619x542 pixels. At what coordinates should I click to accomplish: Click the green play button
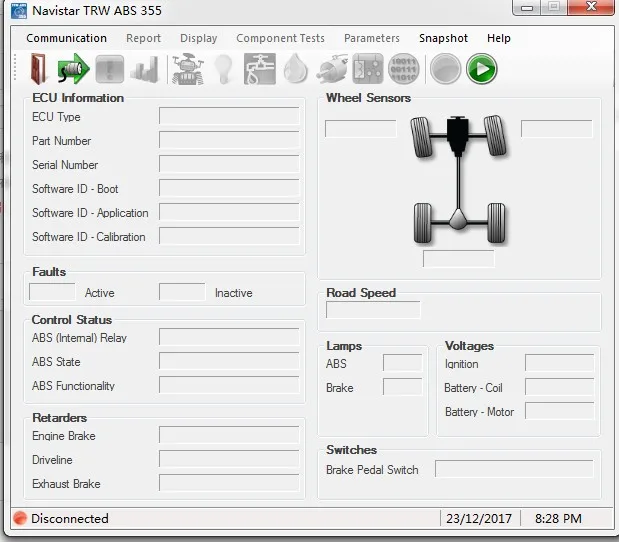481,69
